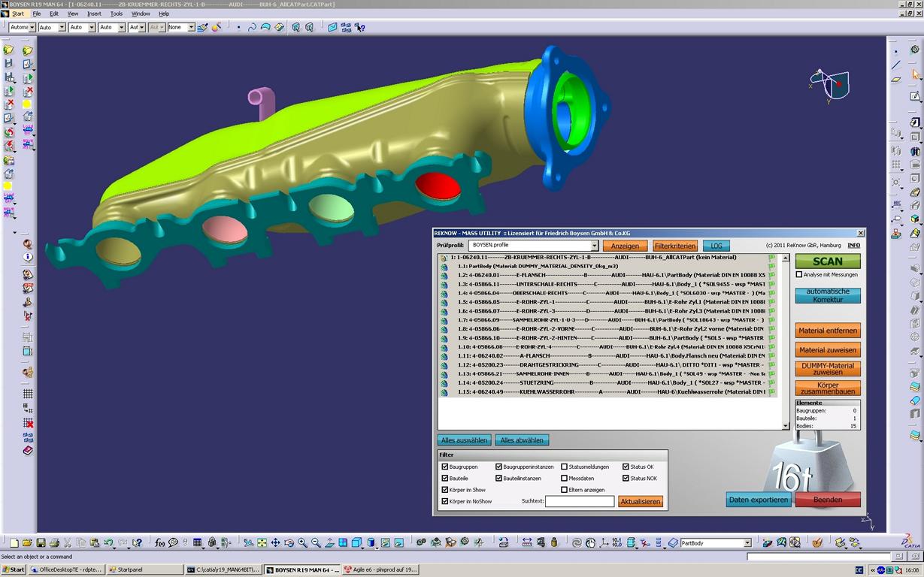Click the Open folder icon in bottom toolbar
Viewport: 924px width, 577px height.
point(26,542)
